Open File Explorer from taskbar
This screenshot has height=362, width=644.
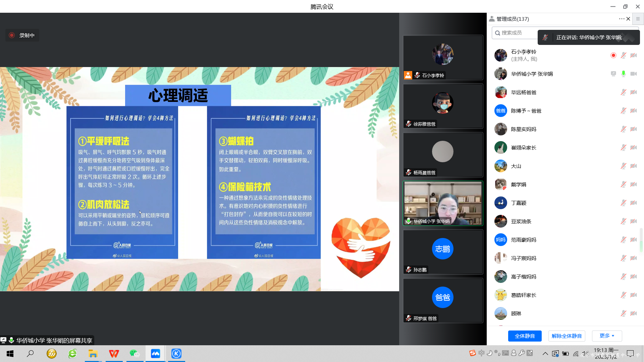coord(93,354)
